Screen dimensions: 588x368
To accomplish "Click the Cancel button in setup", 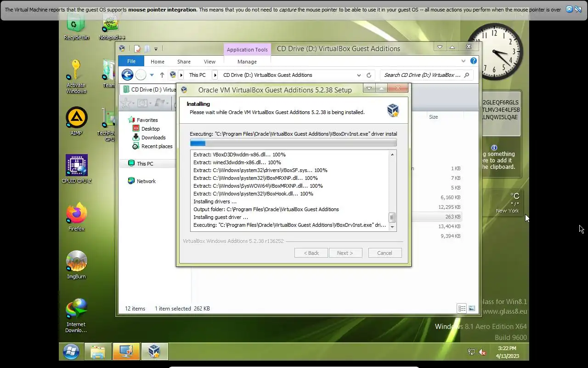I will [x=384, y=253].
